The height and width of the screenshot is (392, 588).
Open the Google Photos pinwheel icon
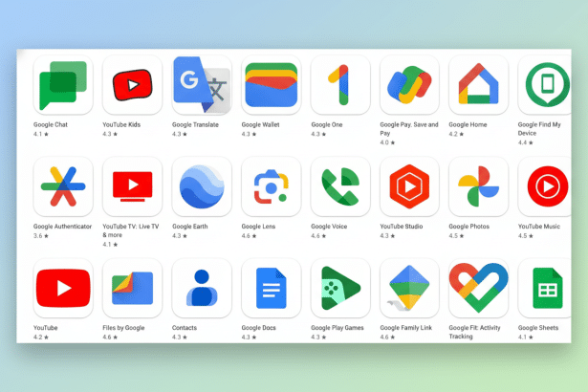pos(478,186)
